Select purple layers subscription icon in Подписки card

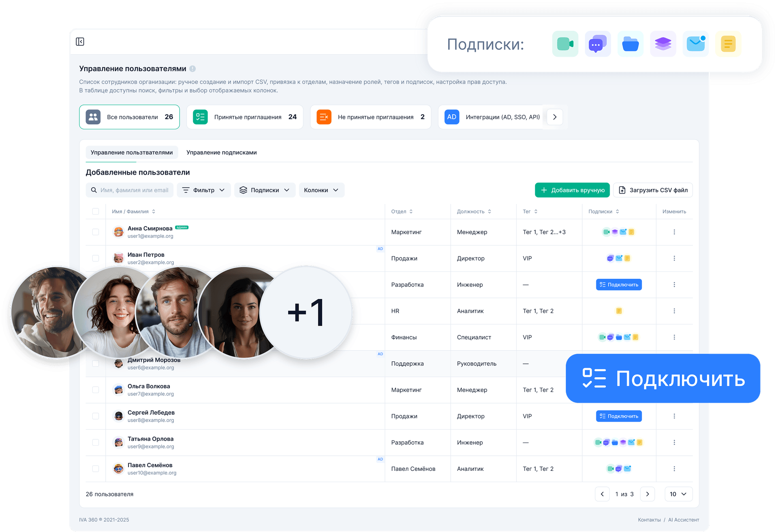click(x=663, y=44)
